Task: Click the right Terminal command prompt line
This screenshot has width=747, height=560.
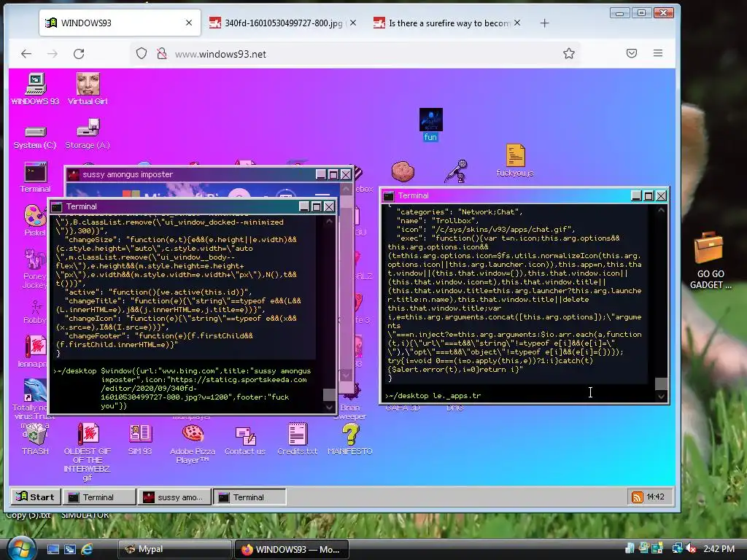Action: (517, 396)
